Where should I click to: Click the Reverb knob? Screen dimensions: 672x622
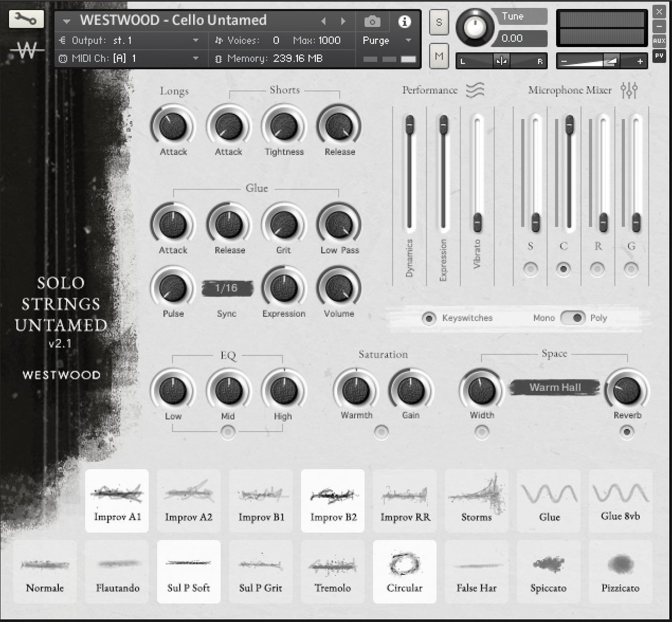(627, 390)
